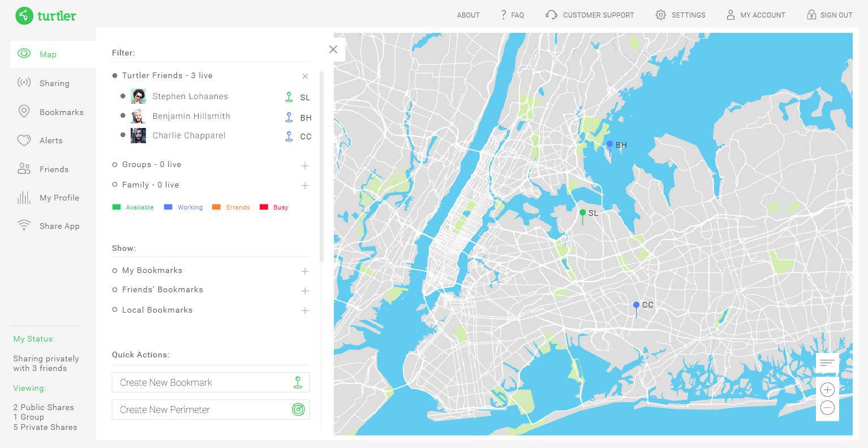Expand Groups with plus sign
868x448 pixels.
point(305,166)
